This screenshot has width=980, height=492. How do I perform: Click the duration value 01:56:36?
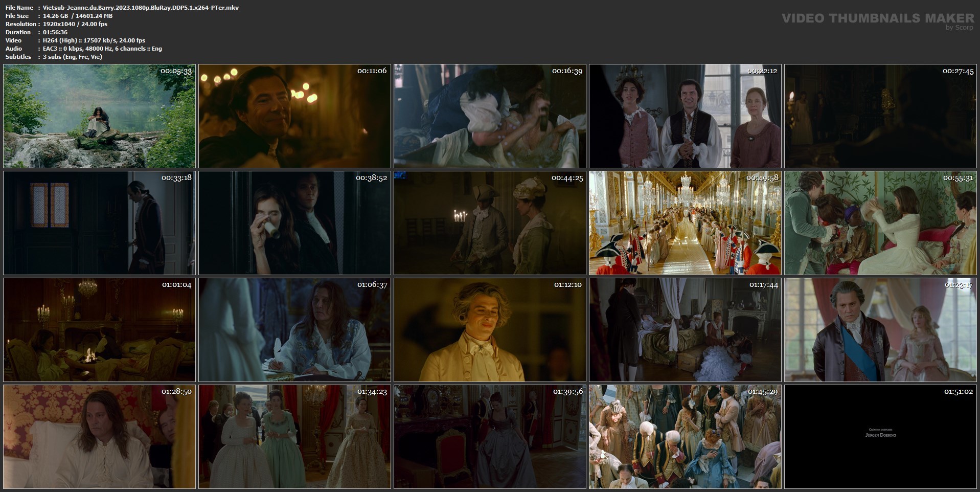(x=55, y=32)
